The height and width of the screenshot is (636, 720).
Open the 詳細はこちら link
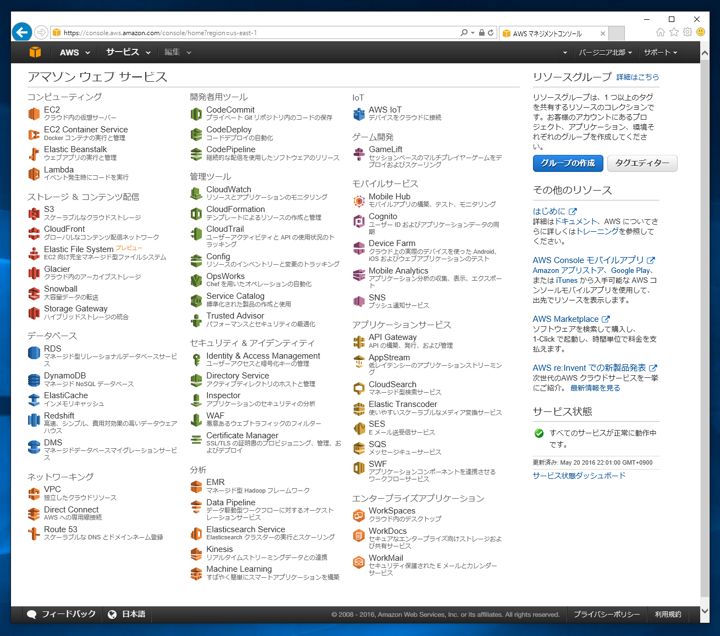pos(637,77)
